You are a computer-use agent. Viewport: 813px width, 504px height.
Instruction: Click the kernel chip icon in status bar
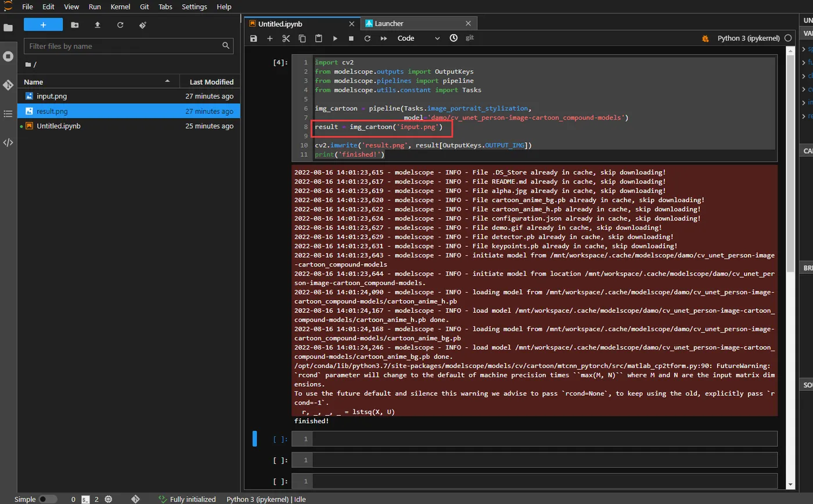(x=109, y=499)
